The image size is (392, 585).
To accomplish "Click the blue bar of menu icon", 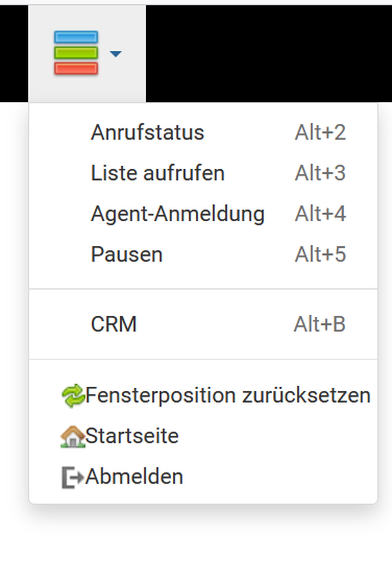I will [76, 37].
